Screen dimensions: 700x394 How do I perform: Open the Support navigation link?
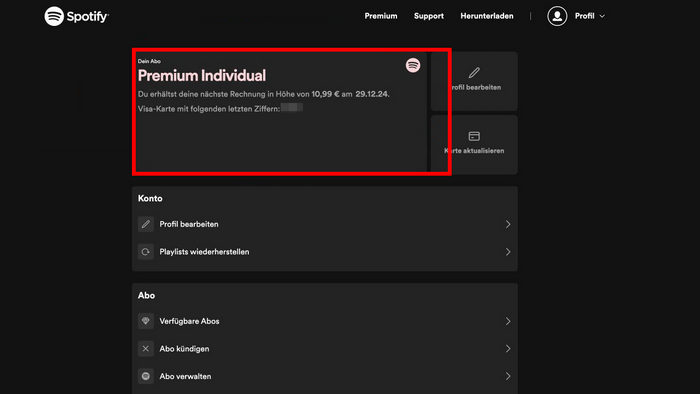coord(429,16)
